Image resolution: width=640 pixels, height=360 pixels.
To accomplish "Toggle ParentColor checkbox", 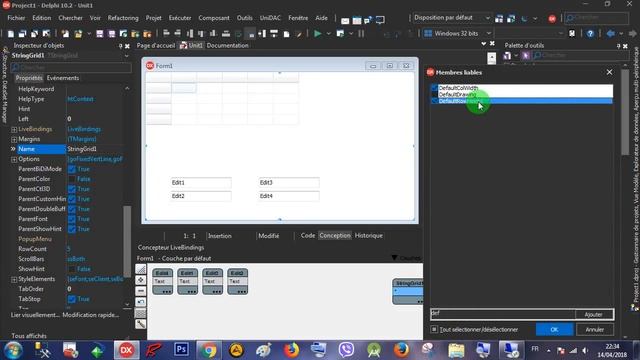I will click(x=72, y=179).
